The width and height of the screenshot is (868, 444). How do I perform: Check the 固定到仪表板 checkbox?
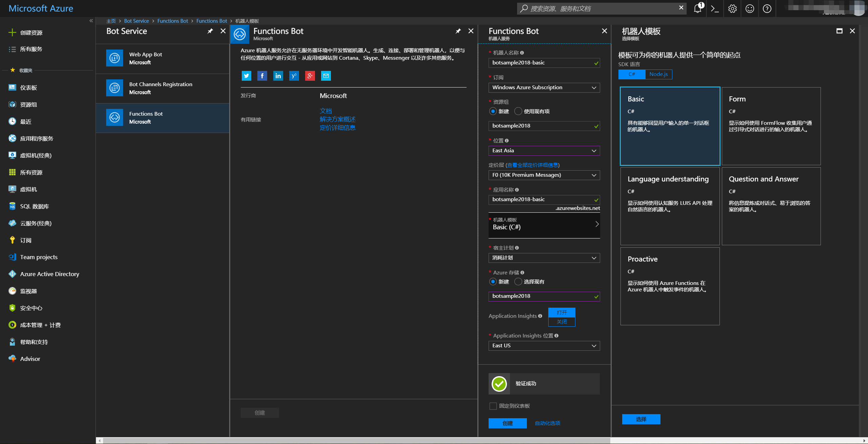pyautogui.click(x=493, y=406)
